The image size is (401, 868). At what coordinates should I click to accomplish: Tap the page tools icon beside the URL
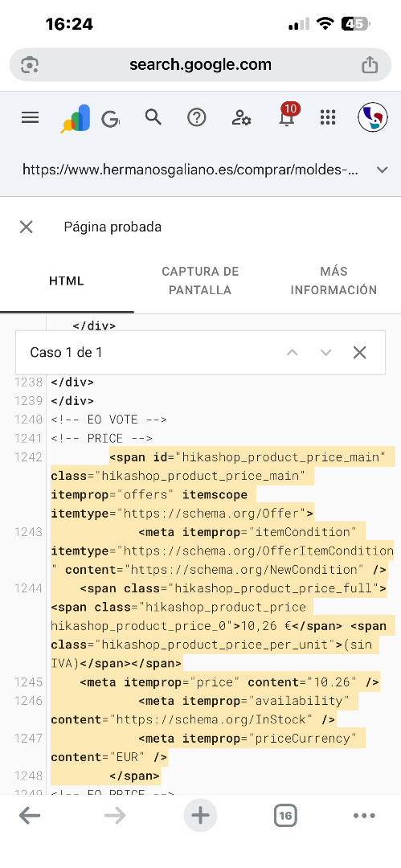point(30,65)
